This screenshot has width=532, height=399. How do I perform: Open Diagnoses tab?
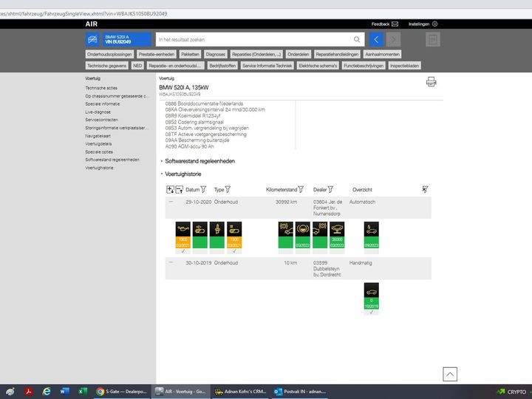click(216, 54)
